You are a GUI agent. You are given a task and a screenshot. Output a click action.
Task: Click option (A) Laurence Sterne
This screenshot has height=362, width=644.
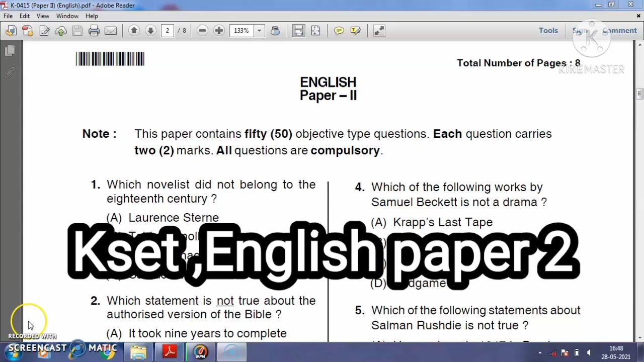coord(163,218)
